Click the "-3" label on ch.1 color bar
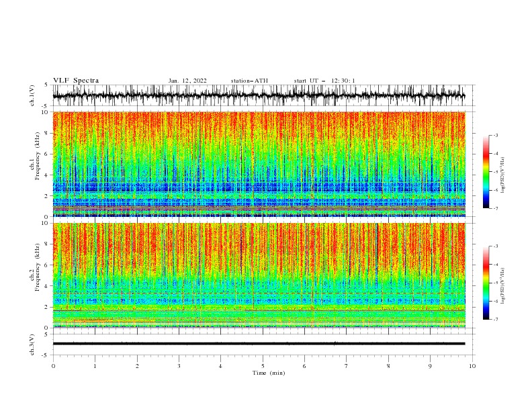The image size is (532, 411). (x=496, y=135)
